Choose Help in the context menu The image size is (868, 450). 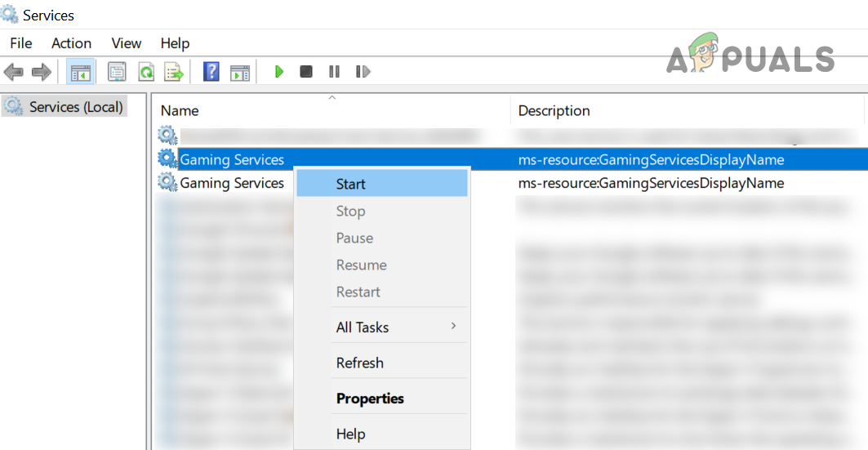382,434
